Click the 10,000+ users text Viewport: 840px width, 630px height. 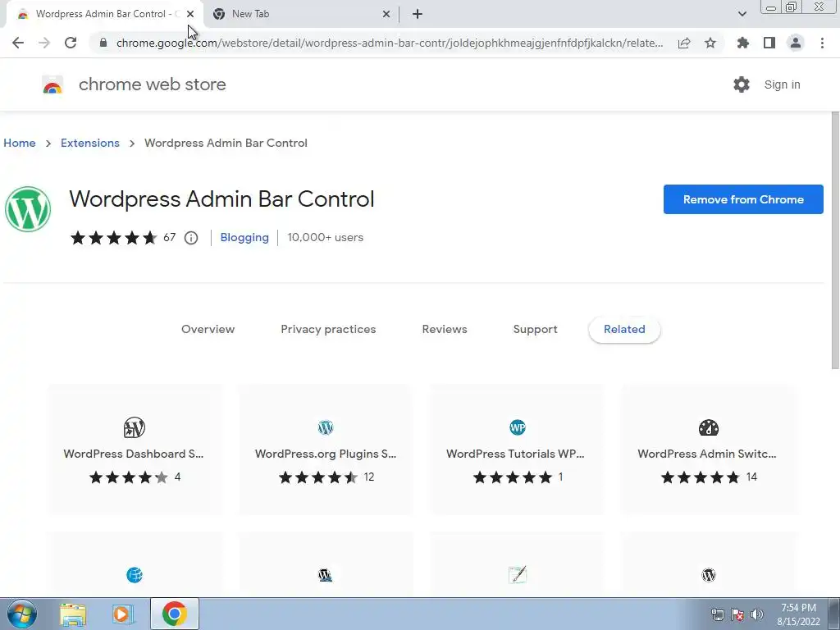coord(325,237)
